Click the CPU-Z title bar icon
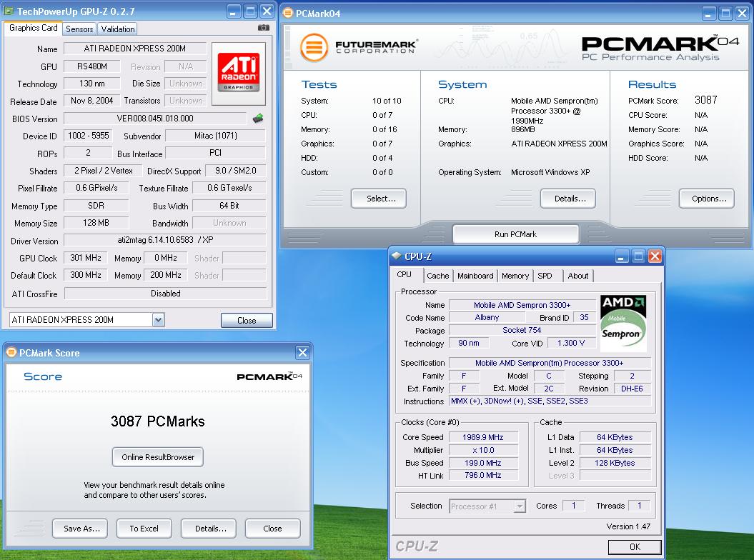754x560 pixels. coord(396,256)
